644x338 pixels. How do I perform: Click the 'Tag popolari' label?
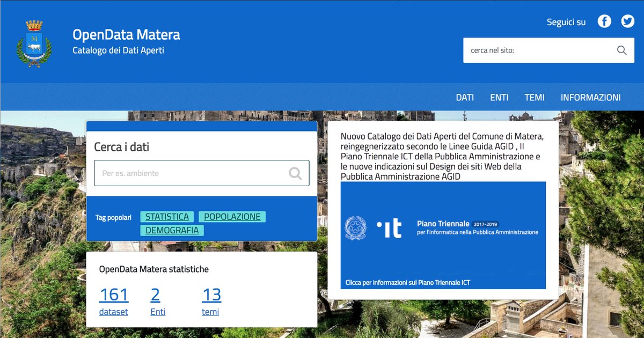113,218
